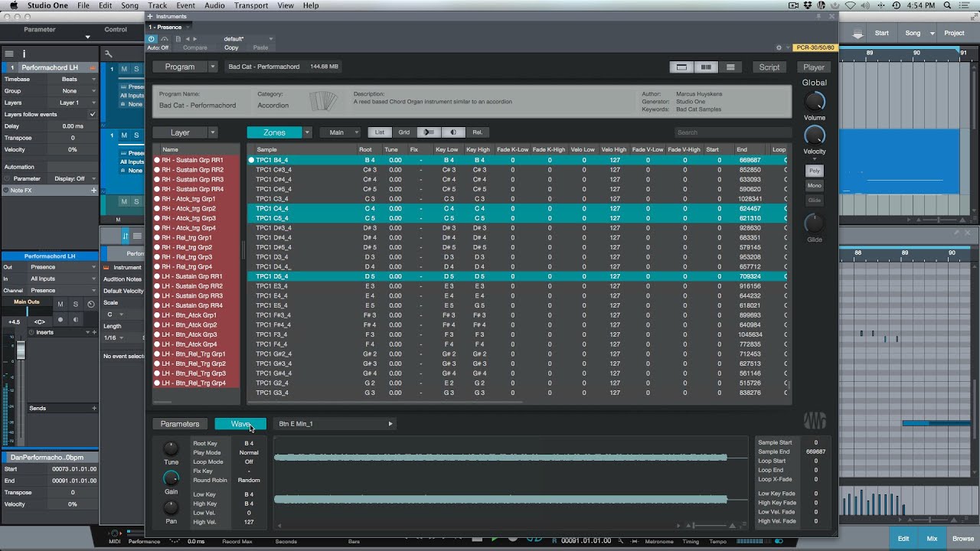Open the 1/16 Length dropdown
This screenshot has width=980, height=551.
115,337
